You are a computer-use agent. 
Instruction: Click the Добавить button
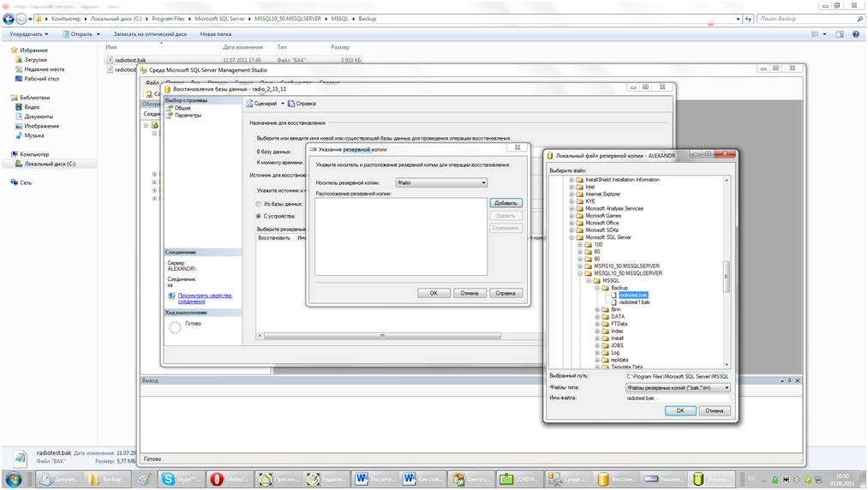[506, 203]
